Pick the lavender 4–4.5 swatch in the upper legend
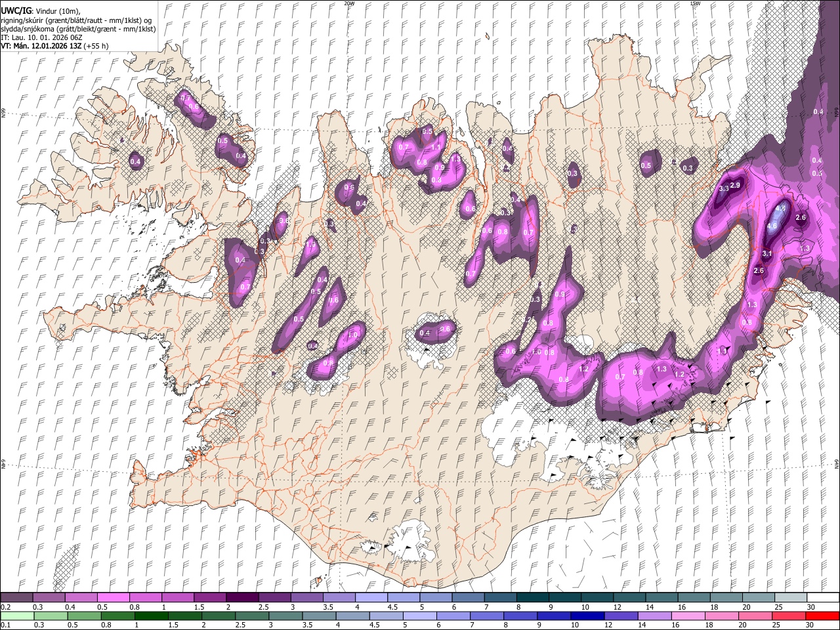The height and width of the screenshot is (630, 840). point(371,598)
